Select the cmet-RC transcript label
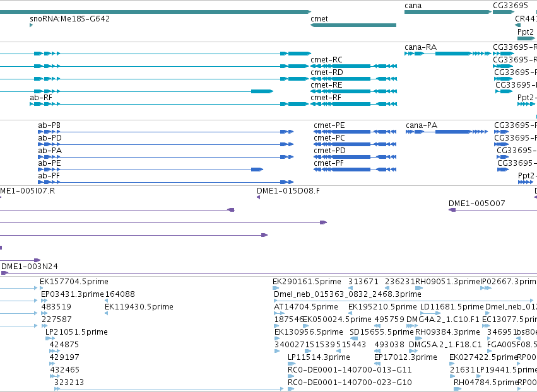Screen dimensions: 537x392 pyautogui.click(x=326, y=60)
